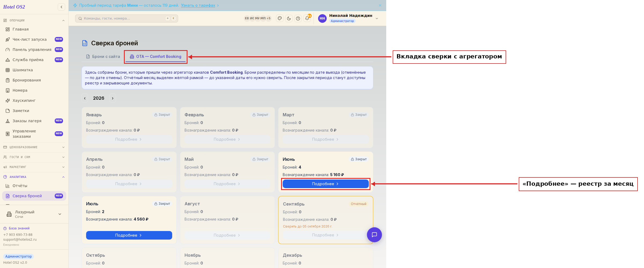Click the Администратор role badge in sidebar footer

(x=19, y=256)
